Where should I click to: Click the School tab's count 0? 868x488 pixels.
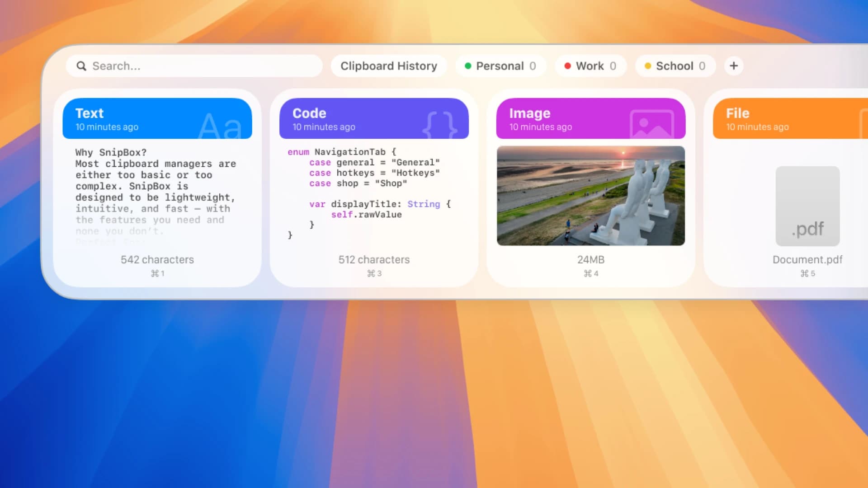[x=702, y=66]
